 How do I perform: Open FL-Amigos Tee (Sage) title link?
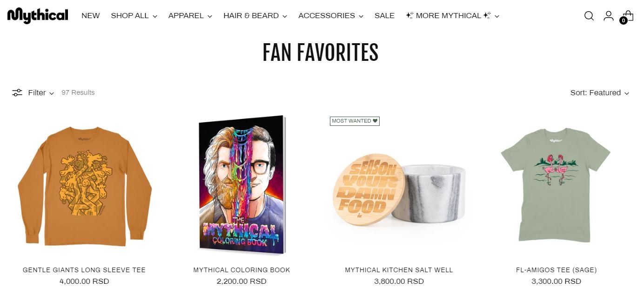(556, 270)
